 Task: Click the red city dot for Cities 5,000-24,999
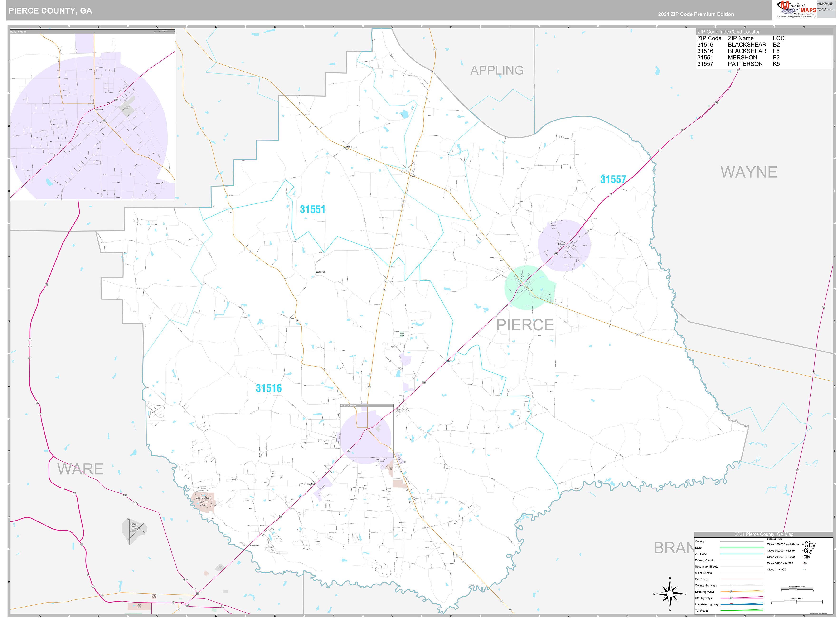803,563
